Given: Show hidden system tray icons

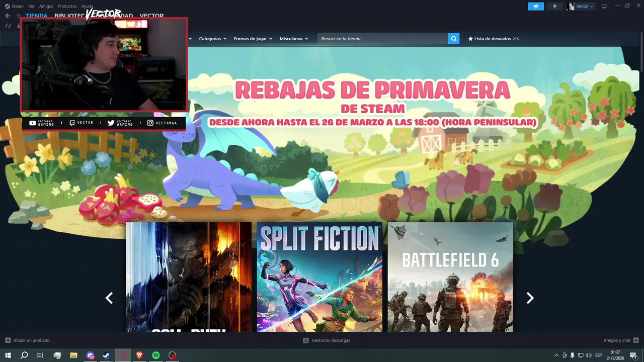Looking at the screenshot, I should tap(556, 355).
